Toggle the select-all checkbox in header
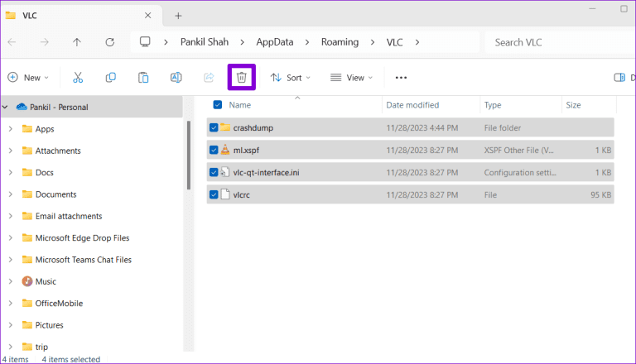This screenshot has width=636, height=364. pyautogui.click(x=217, y=105)
